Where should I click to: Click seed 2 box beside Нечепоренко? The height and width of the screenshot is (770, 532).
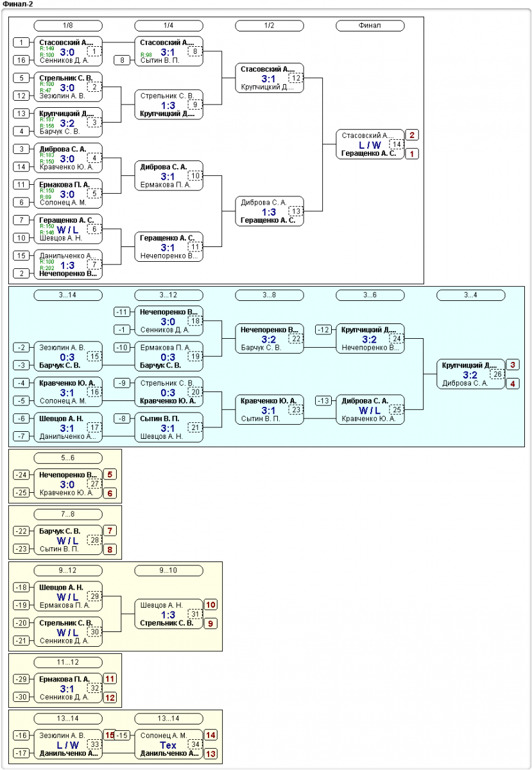[x=21, y=273]
